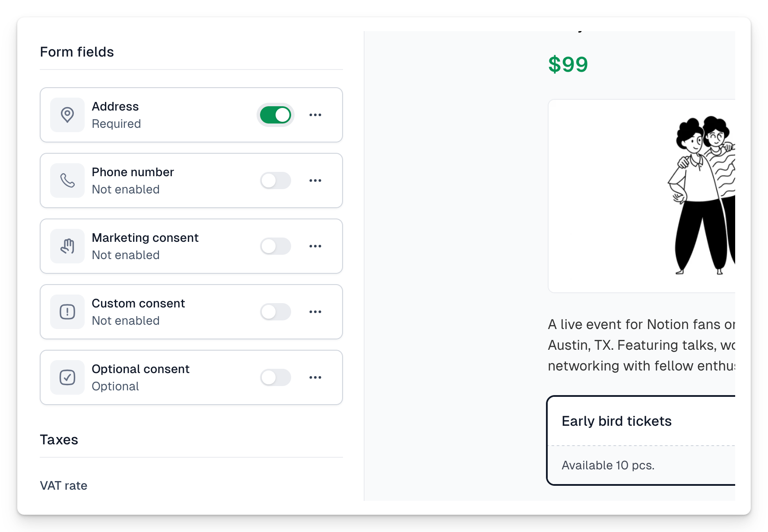
Task: Click the Address location pin icon
Action: coord(67,115)
